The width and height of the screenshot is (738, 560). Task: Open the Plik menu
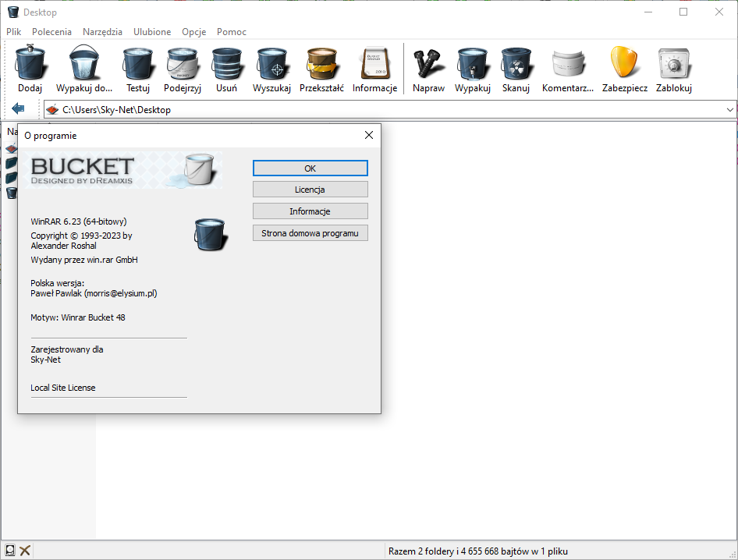click(13, 31)
